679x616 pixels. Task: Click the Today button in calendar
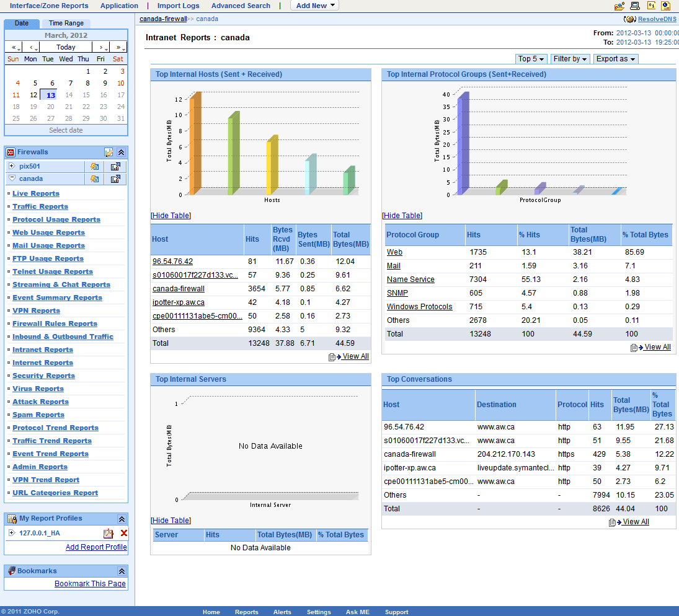point(66,47)
